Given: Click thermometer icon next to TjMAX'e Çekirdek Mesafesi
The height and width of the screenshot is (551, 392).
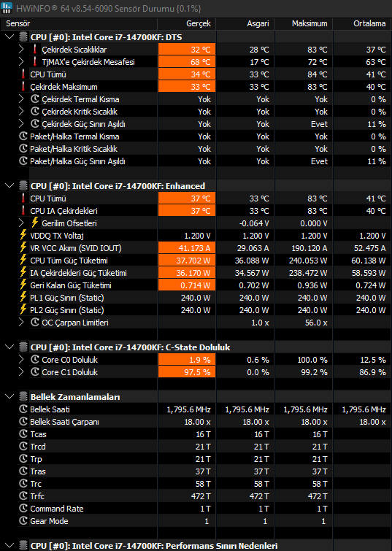Looking at the screenshot, I should point(35,61).
